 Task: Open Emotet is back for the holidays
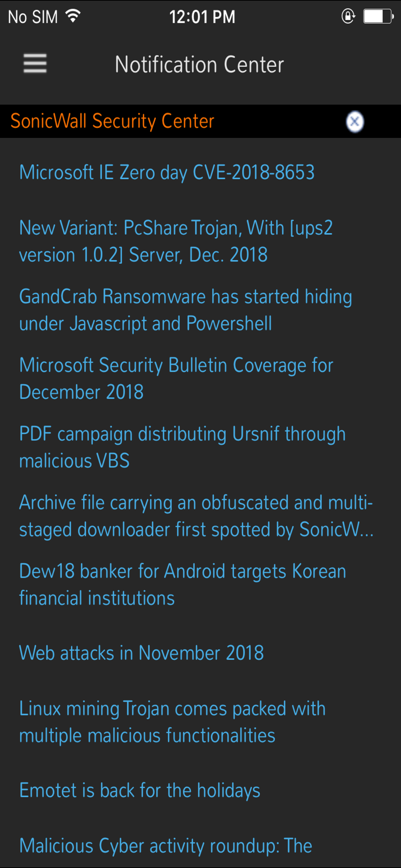point(139,790)
